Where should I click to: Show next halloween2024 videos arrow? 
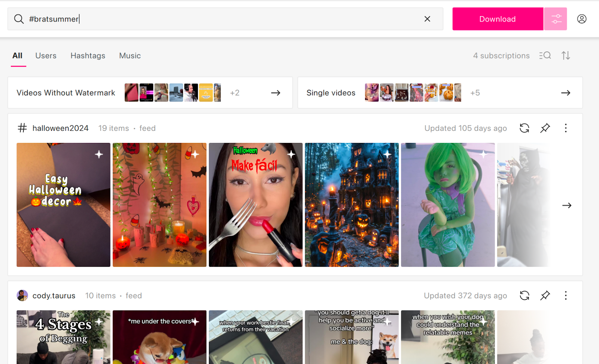(x=567, y=205)
